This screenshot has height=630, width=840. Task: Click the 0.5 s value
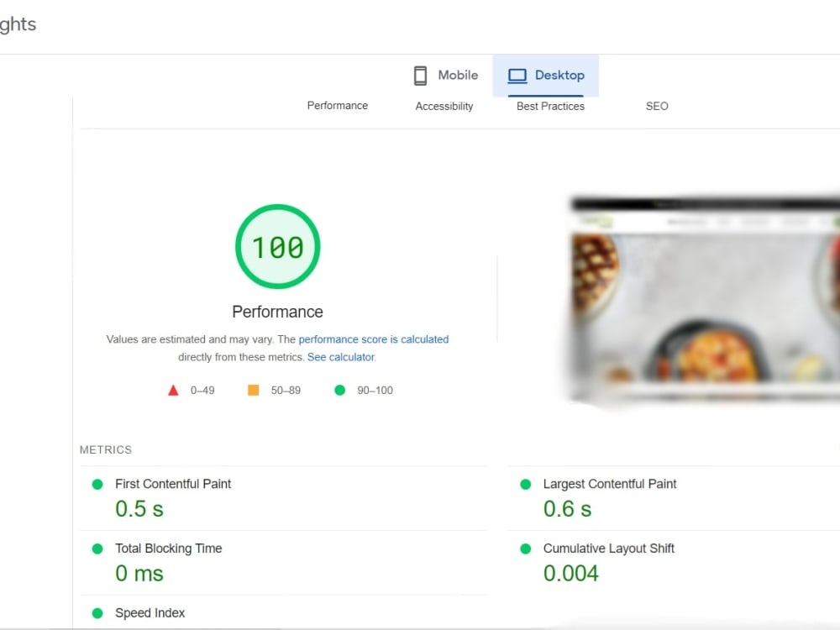click(139, 509)
